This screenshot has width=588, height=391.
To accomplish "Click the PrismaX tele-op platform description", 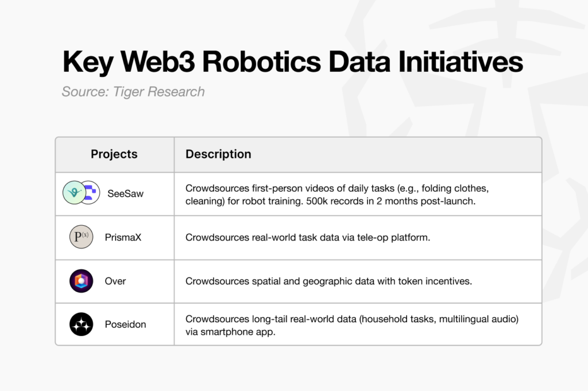I will (308, 237).
